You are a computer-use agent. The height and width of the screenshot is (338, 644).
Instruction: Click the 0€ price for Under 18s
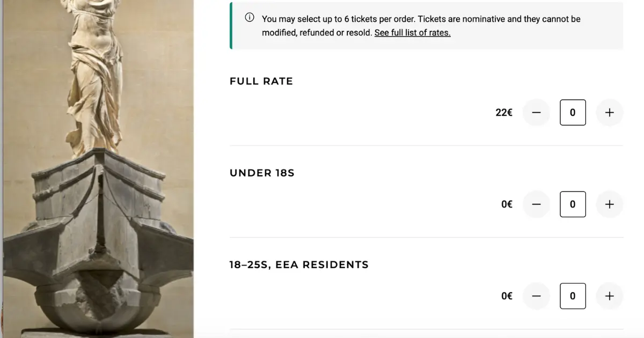click(507, 204)
